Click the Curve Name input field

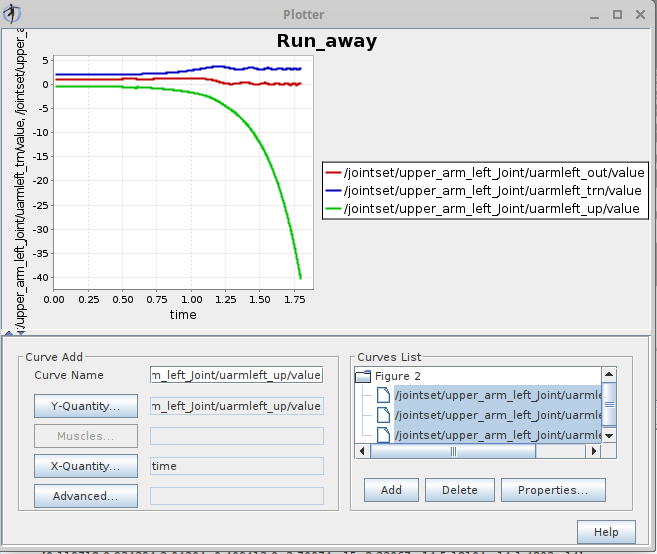click(x=236, y=375)
